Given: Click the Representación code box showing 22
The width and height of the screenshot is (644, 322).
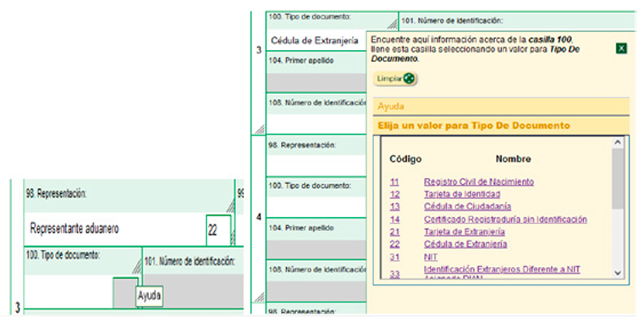Looking at the screenshot, I should click(218, 230).
